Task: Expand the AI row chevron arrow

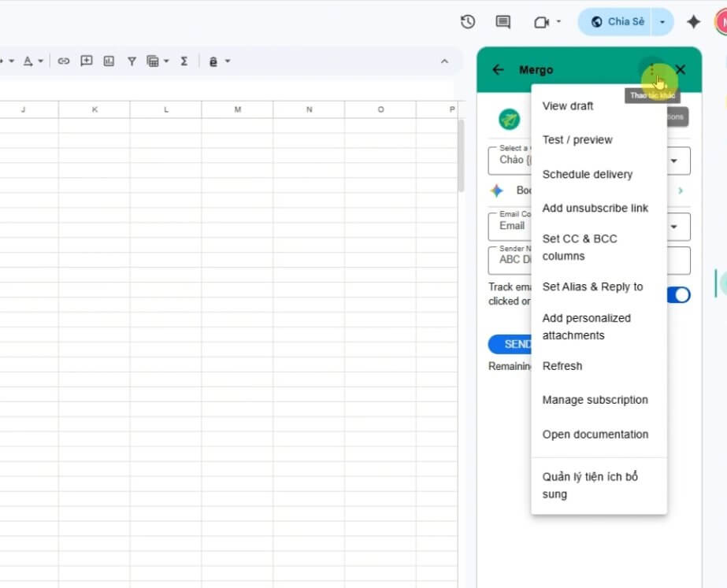Action: (681, 190)
